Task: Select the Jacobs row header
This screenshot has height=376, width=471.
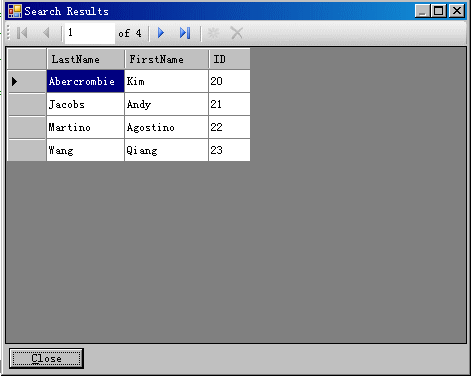Action: [27, 104]
